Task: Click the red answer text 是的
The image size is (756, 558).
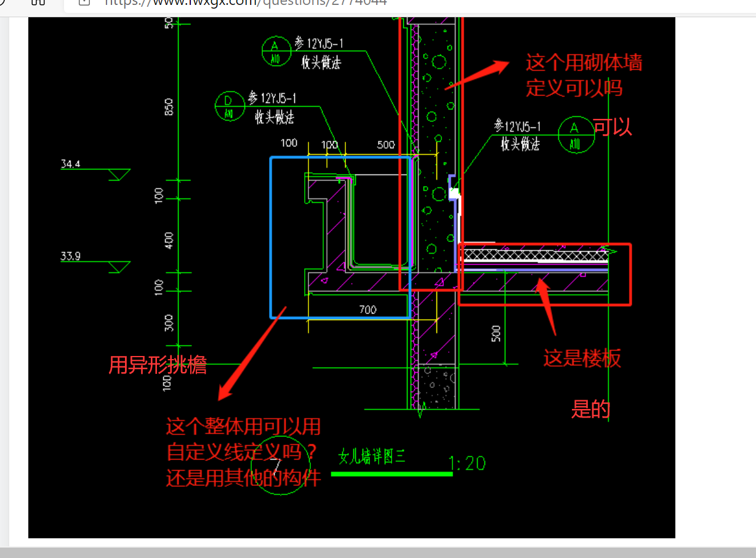Action: click(590, 409)
